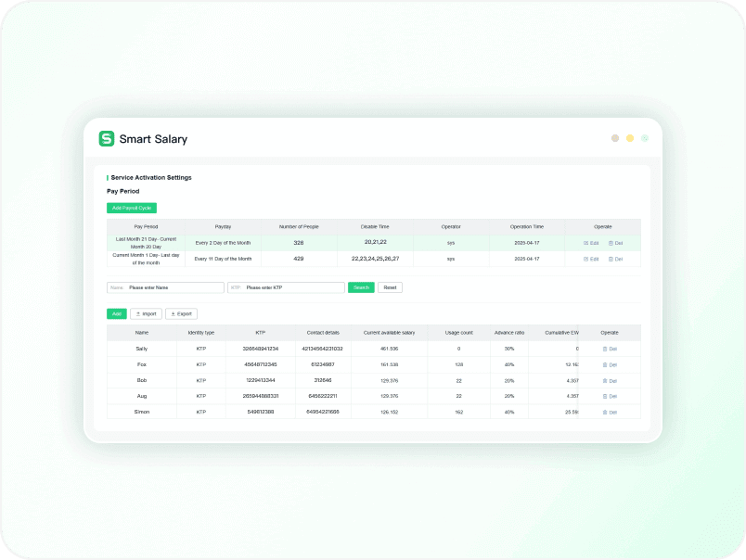Click the Del icon in Aug's row
The image size is (746, 560).
pyautogui.click(x=610, y=396)
